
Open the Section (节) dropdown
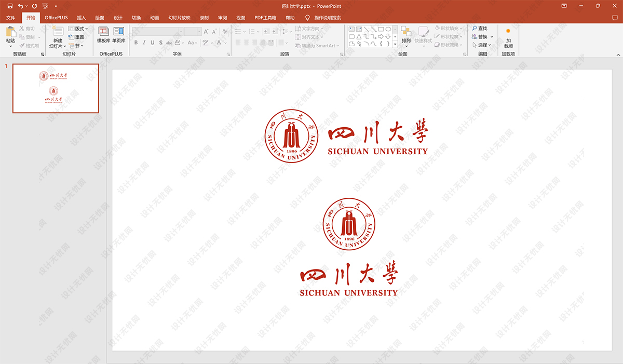(x=76, y=45)
